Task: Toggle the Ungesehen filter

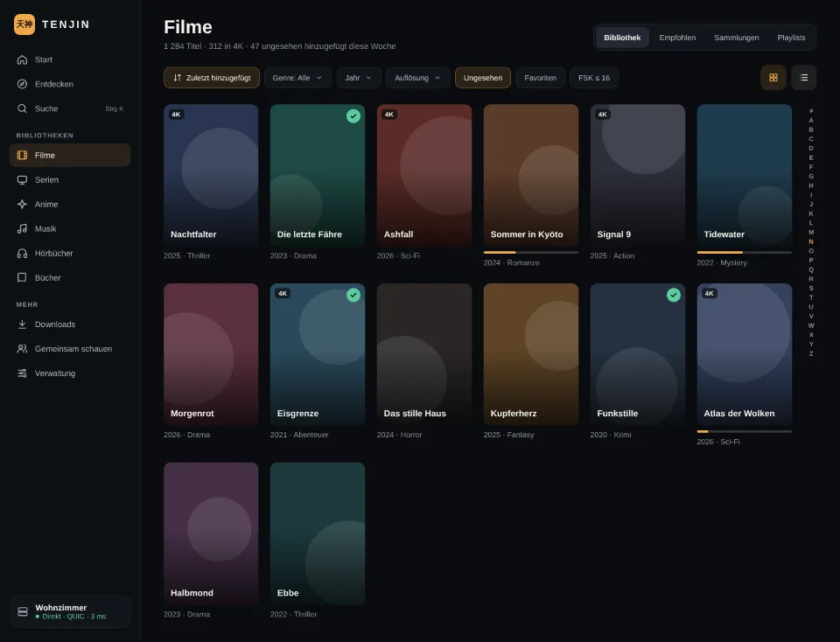Action: click(483, 78)
